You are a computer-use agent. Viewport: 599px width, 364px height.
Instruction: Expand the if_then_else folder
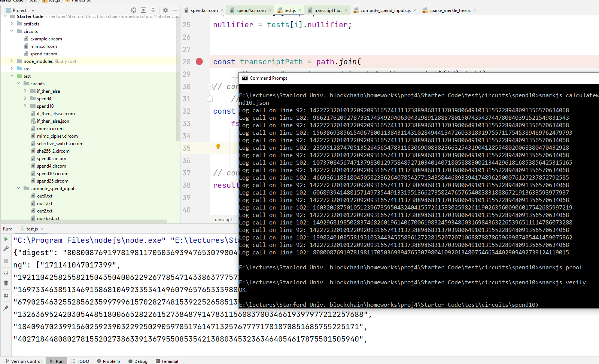25,91
